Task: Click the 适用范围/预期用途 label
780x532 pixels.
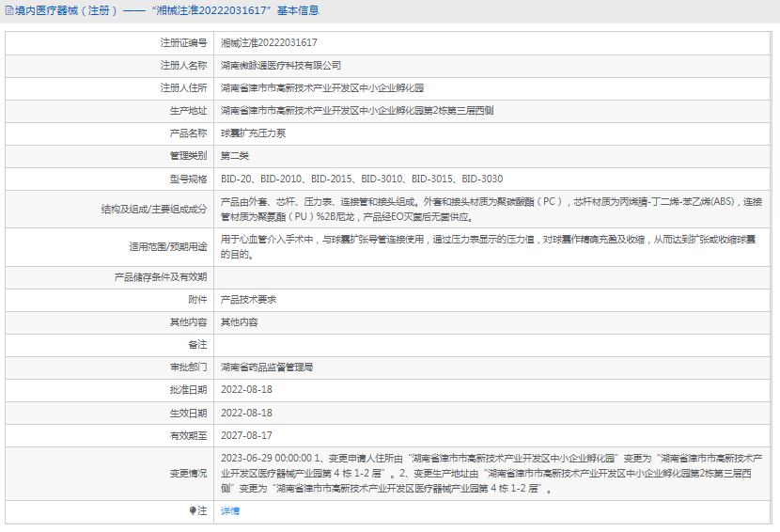Action: click(167, 247)
